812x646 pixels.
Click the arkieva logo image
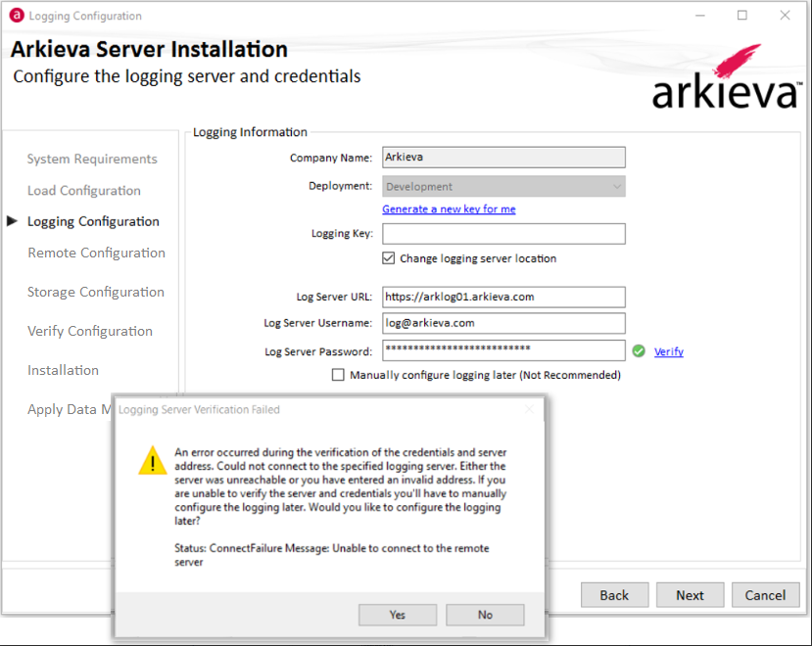[x=727, y=76]
